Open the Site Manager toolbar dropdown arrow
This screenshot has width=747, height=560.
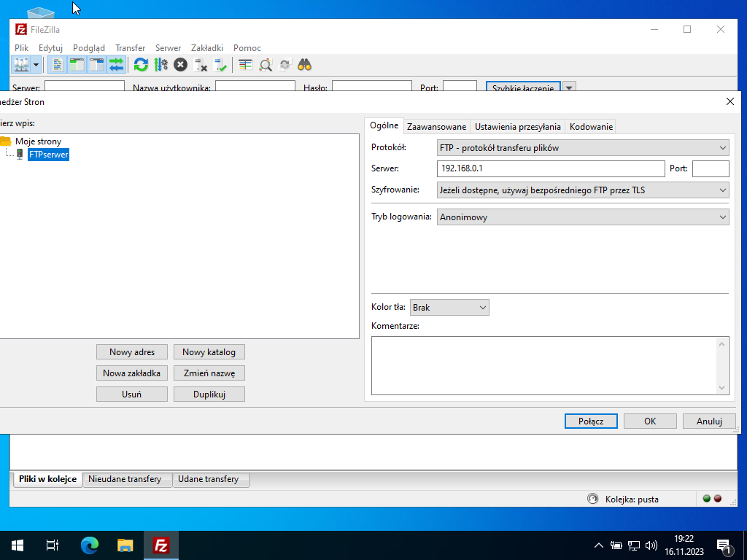[x=36, y=65]
